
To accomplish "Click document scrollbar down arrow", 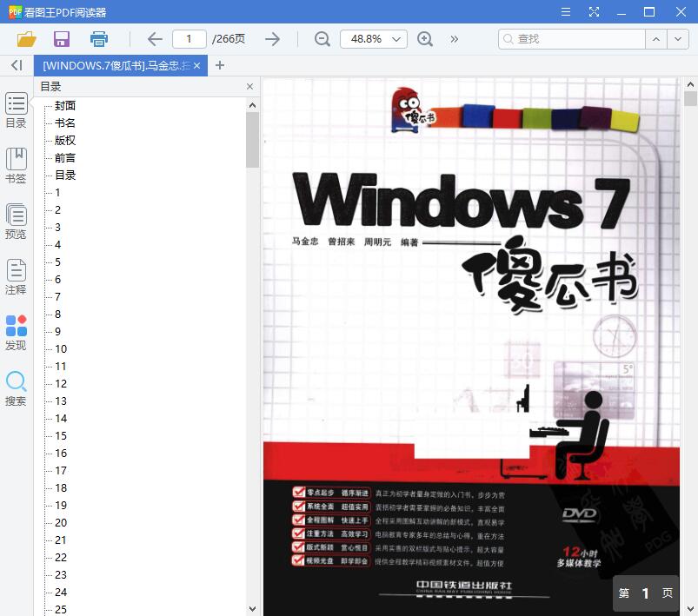I will (690, 608).
